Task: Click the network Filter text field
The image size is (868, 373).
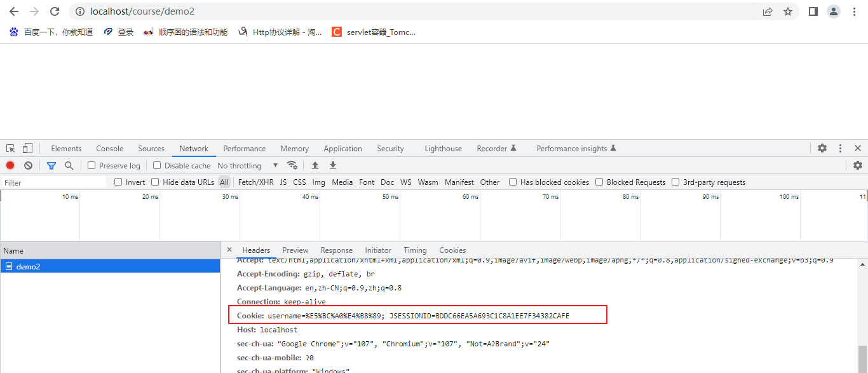Action: (x=54, y=182)
